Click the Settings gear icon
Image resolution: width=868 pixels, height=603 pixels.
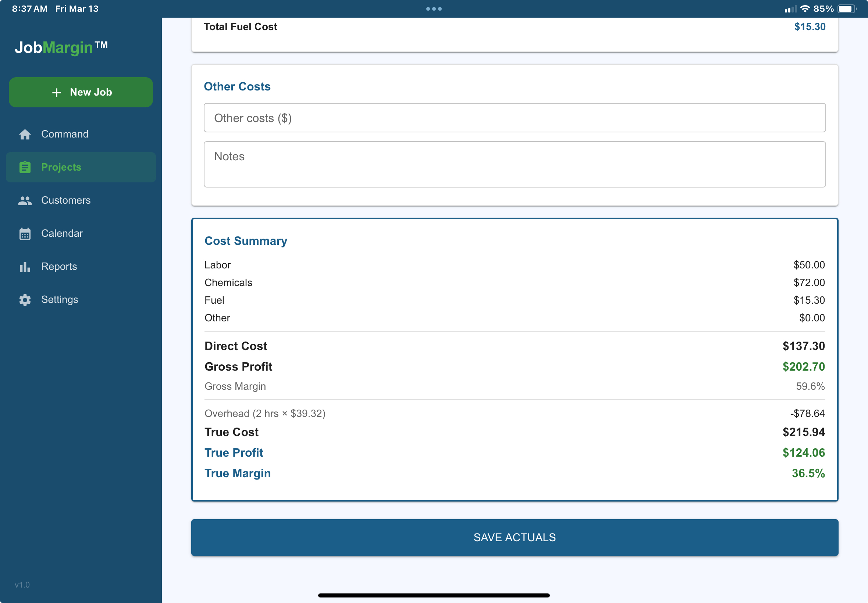click(25, 300)
